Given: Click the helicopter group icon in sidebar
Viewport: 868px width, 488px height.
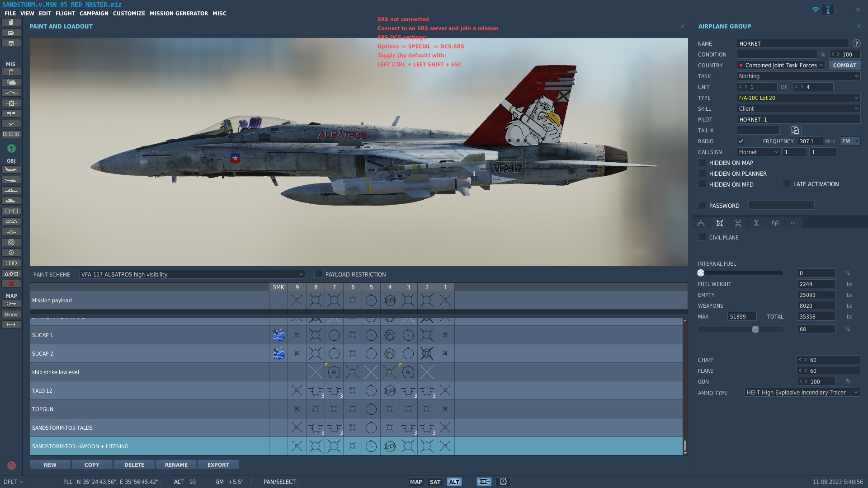Looking at the screenshot, I should 11,180.
